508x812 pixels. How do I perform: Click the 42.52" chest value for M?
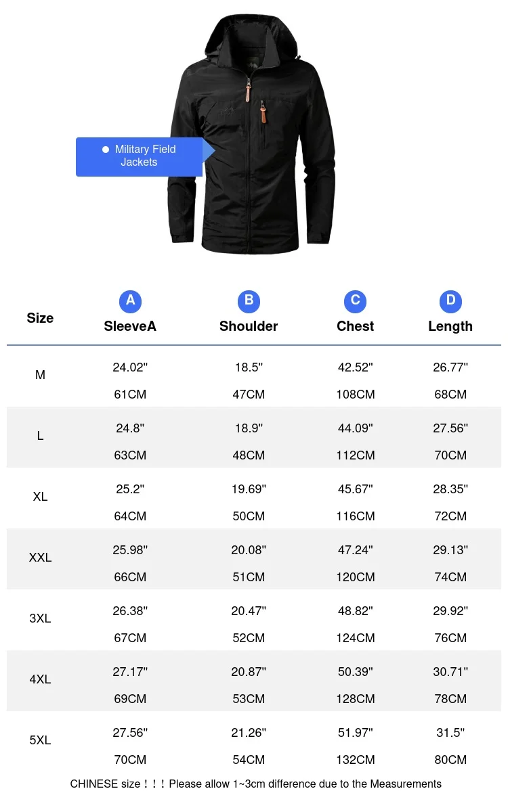click(355, 367)
